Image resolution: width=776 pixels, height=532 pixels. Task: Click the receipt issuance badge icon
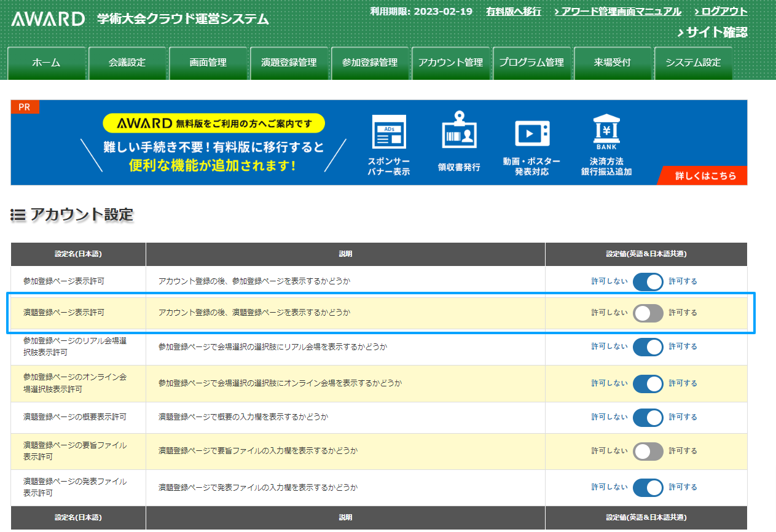(459, 130)
